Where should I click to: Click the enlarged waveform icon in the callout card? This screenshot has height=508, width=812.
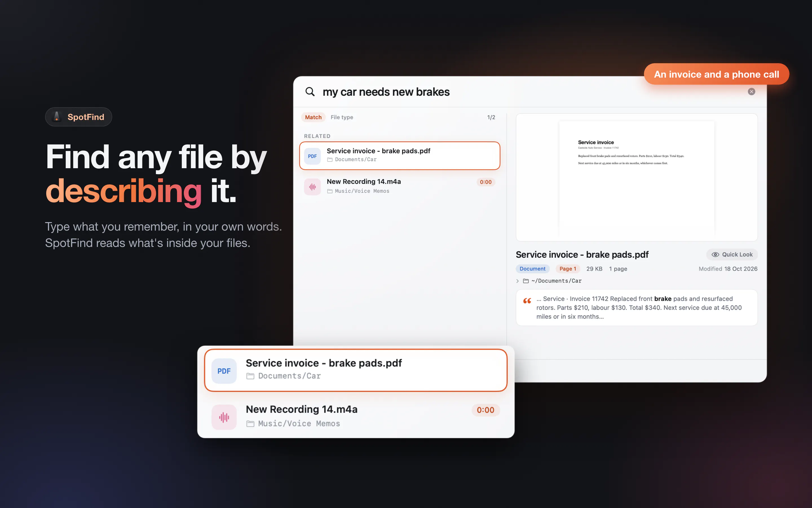coord(224,417)
